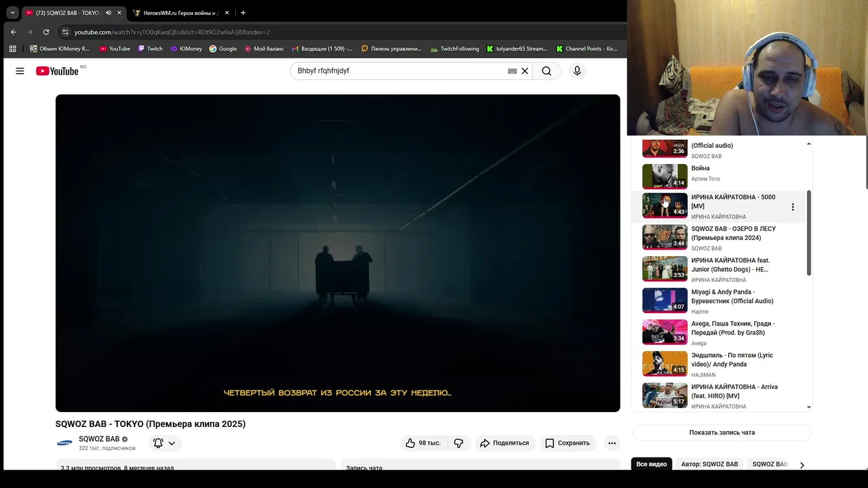Image resolution: width=868 pixels, height=488 pixels.
Task: Like the video with thumbs-up button
Action: [423, 443]
